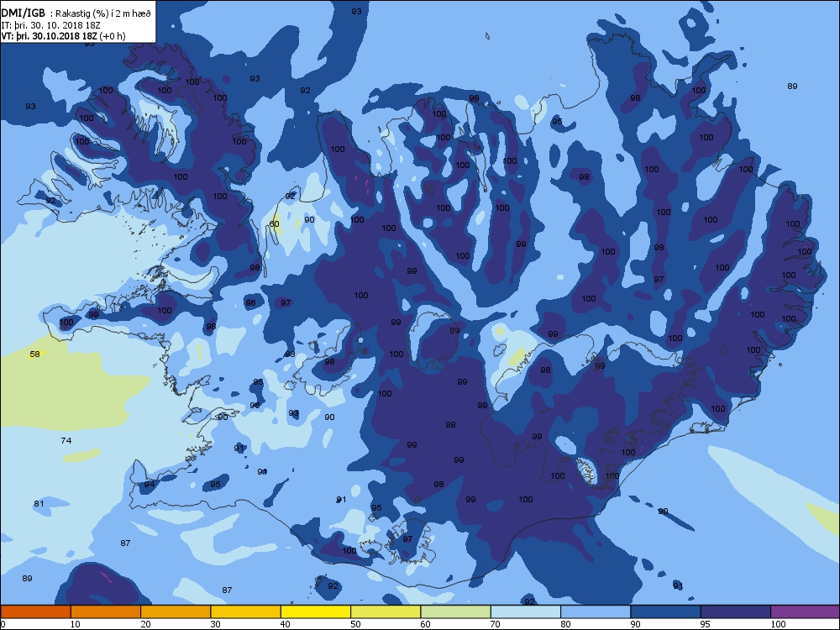840x630 pixels.
Task: Click the 90–95 dark blue legend swatch
Action: tap(666, 612)
